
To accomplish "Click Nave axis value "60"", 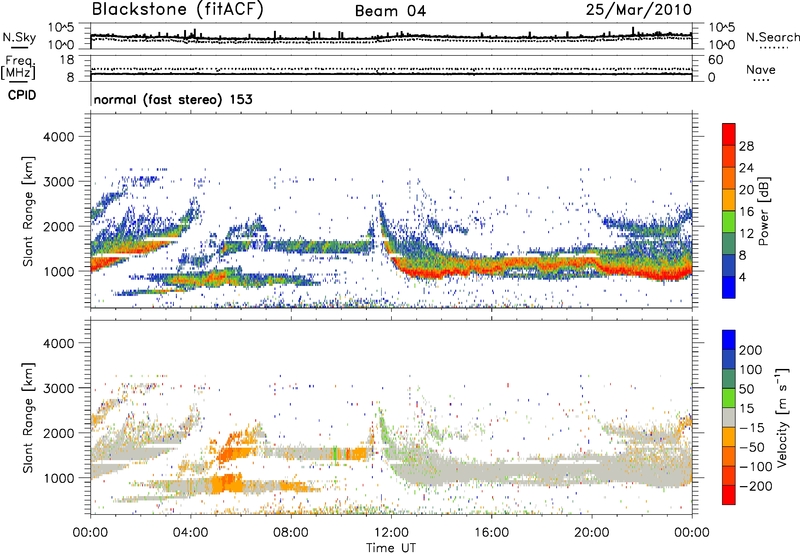I will click(x=716, y=60).
